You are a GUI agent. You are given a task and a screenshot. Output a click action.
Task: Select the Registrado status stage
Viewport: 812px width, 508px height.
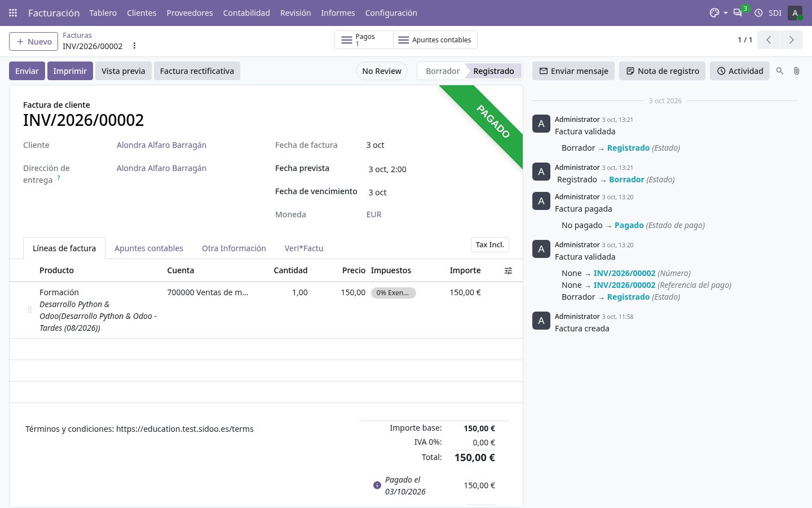(x=493, y=71)
